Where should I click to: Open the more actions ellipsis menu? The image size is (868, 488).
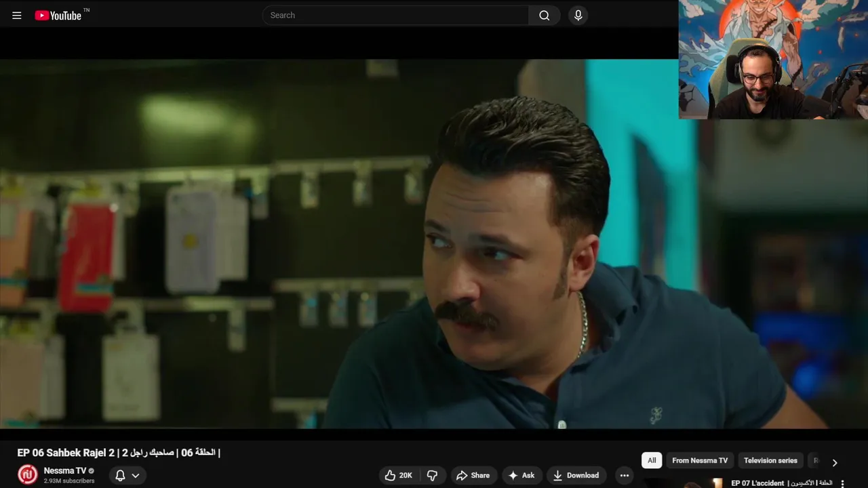click(625, 475)
